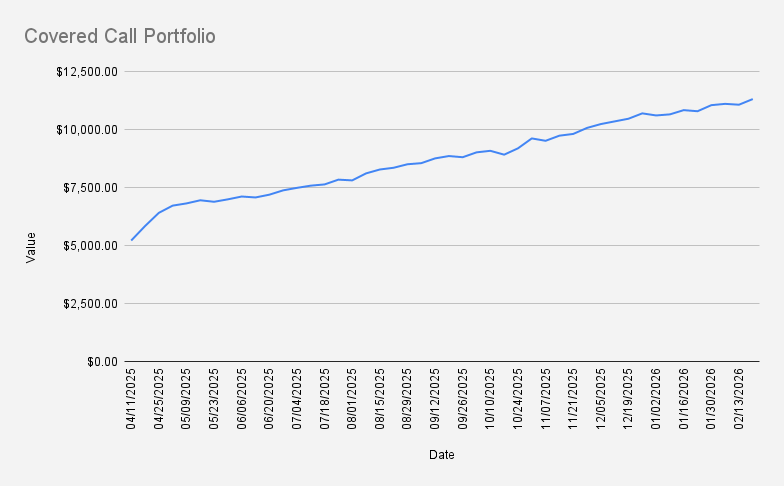Click the 12/19/2025 date label
784x486 pixels.
tap(628, 399)
